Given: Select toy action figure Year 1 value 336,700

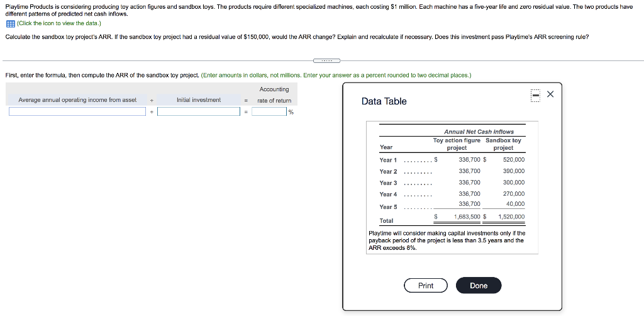Looking at the screenshot, I should pyautogui.click(x=469, y=160).
